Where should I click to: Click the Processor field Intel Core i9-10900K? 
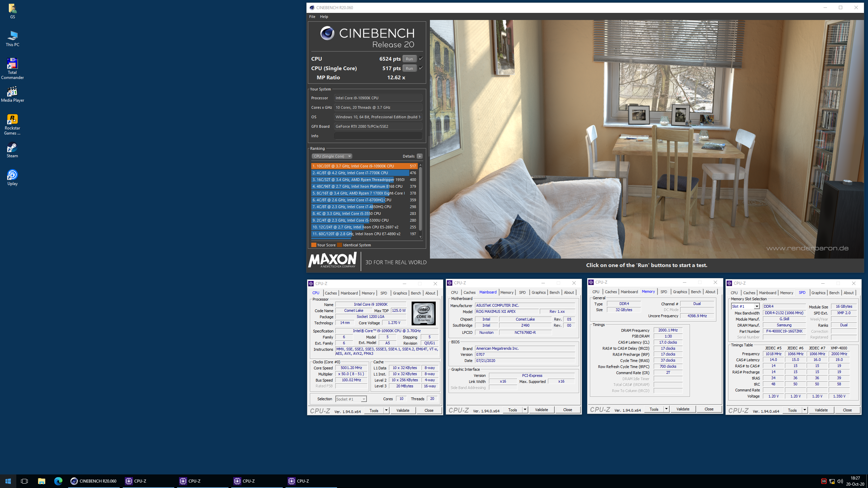click(x=378, y=98)
